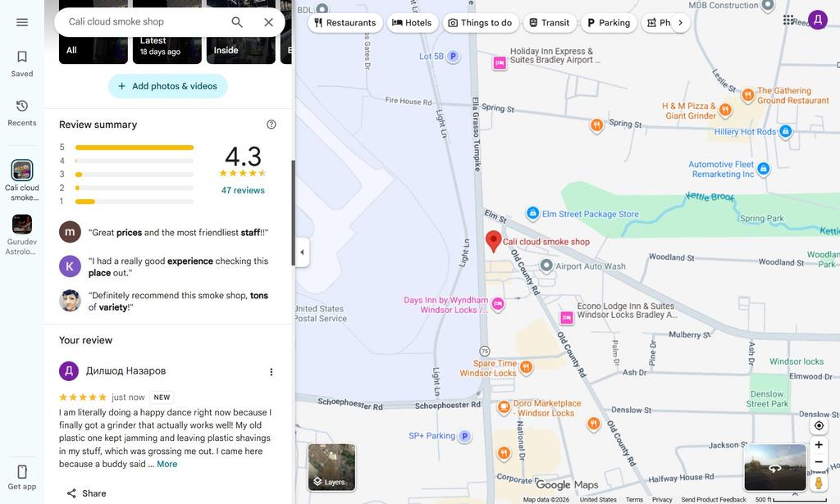Screen dimensions: 840x504
Task: Clear search with the X icon
Action: tap(268, 22)
